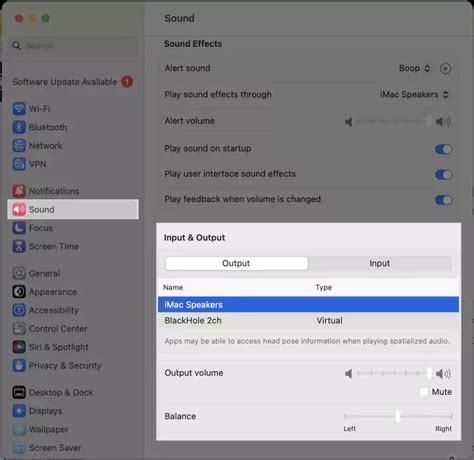Select BlackHole 2ch output device
The image size is (474, 460).
308,320
